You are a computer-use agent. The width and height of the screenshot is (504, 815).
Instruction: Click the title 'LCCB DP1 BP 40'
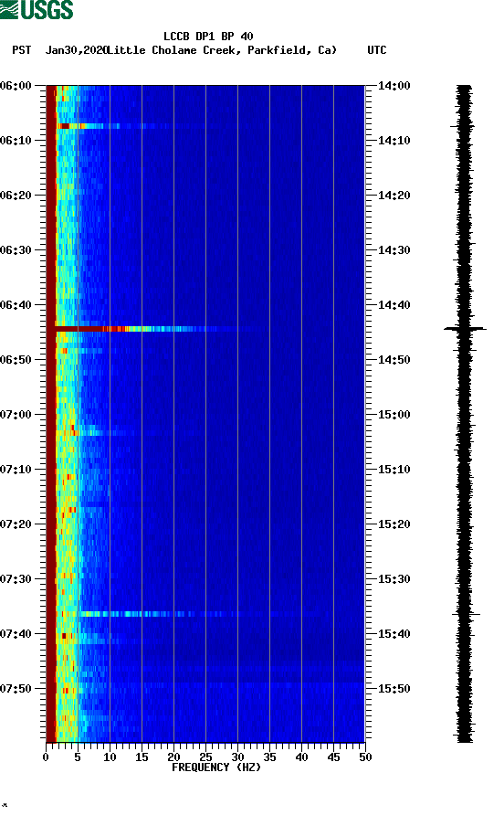208,37
